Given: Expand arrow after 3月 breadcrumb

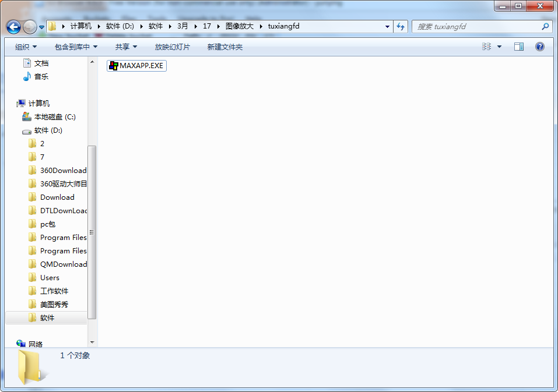Looking at the screenshot, I should (195, 26).
